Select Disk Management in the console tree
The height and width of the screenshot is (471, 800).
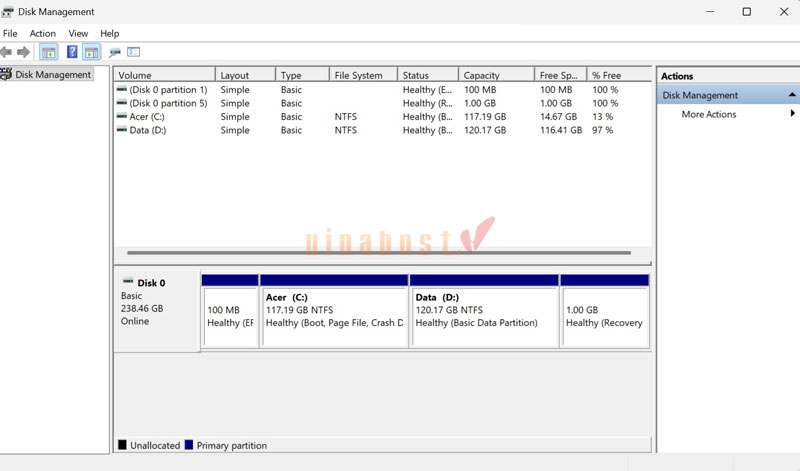53,75
